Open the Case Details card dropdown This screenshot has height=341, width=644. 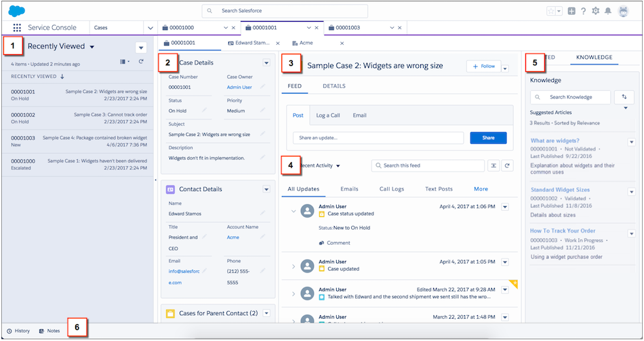[x=266, y=63]
